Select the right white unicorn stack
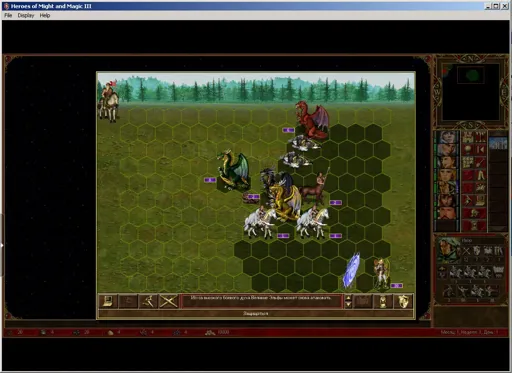Viewport: 512px width, 373px height. 312,222
